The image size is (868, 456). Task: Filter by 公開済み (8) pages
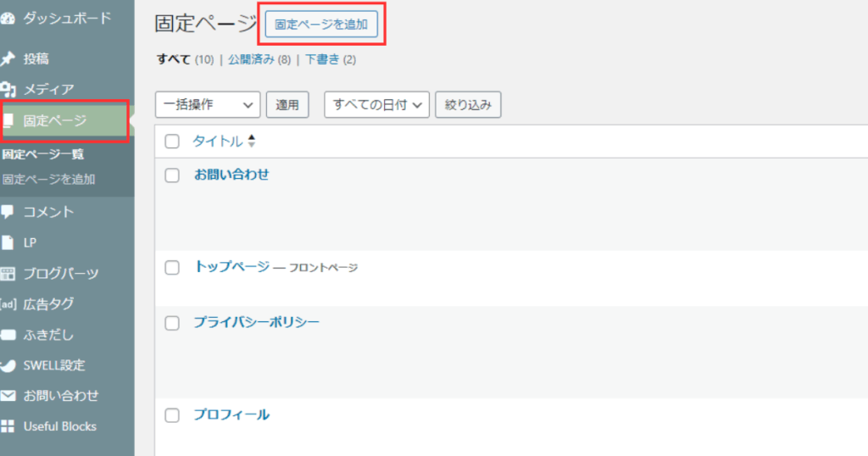259,60
